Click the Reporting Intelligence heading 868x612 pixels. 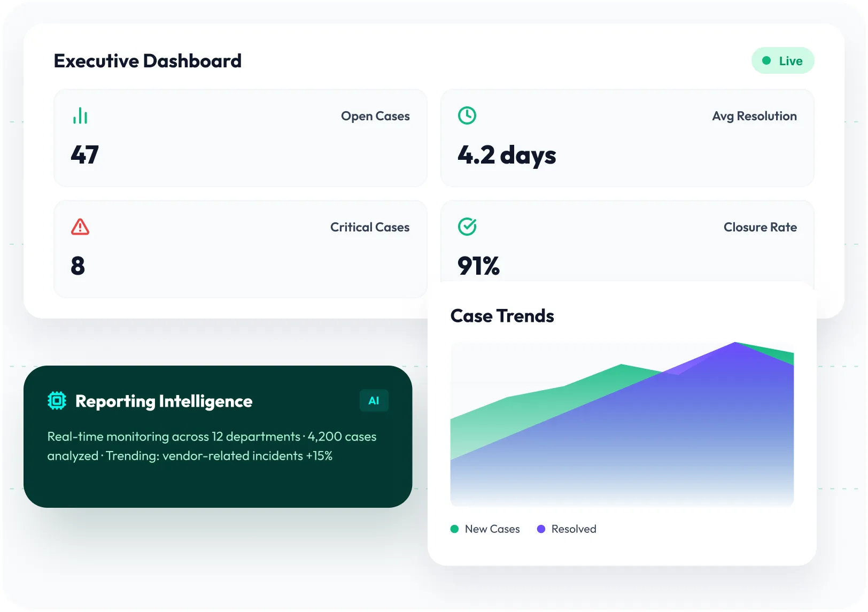164,401
